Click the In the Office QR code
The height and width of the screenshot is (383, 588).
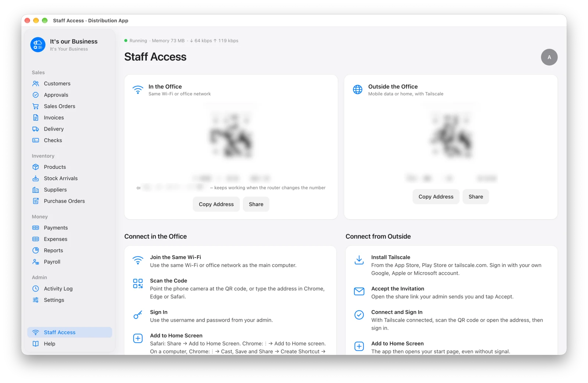tap(231, 136)
